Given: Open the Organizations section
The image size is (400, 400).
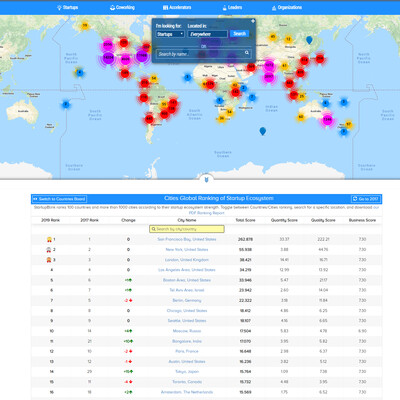Looking at the screenshot, I should coord(287,7).
